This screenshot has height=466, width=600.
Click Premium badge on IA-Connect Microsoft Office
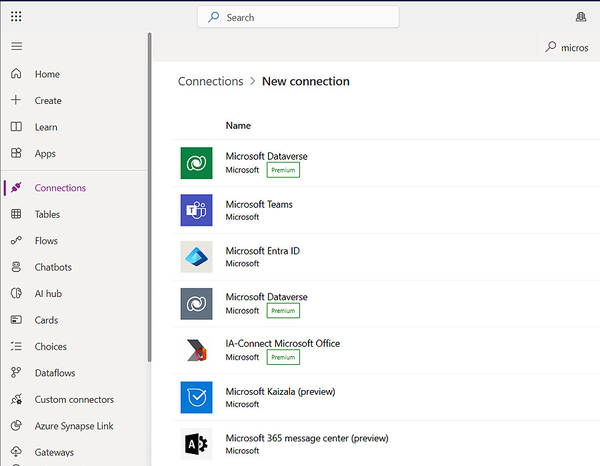coord(283,357)
